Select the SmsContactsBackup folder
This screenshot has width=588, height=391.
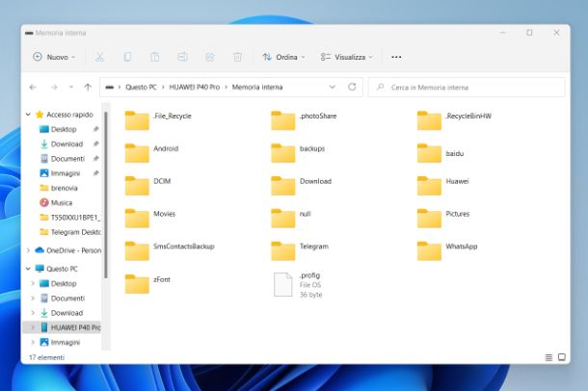coord(170,250)
